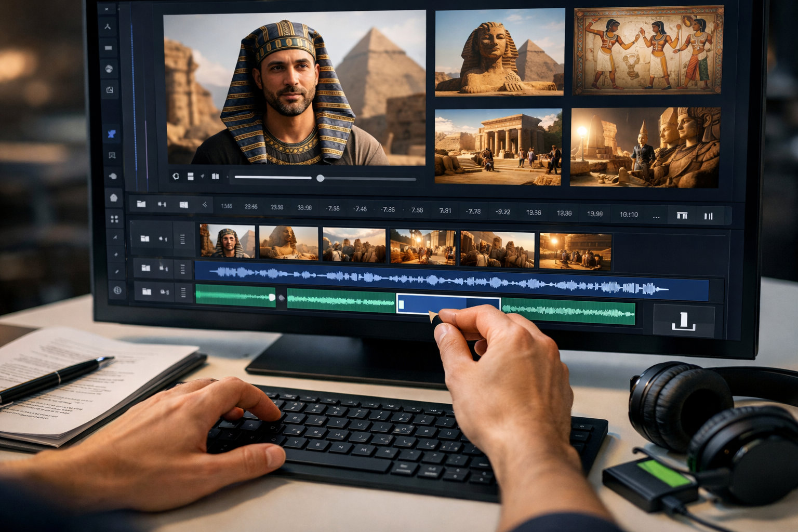
Task: Click the columns icon on the time ruler's end
Action: pyautogui.click(x=682, y=216)
